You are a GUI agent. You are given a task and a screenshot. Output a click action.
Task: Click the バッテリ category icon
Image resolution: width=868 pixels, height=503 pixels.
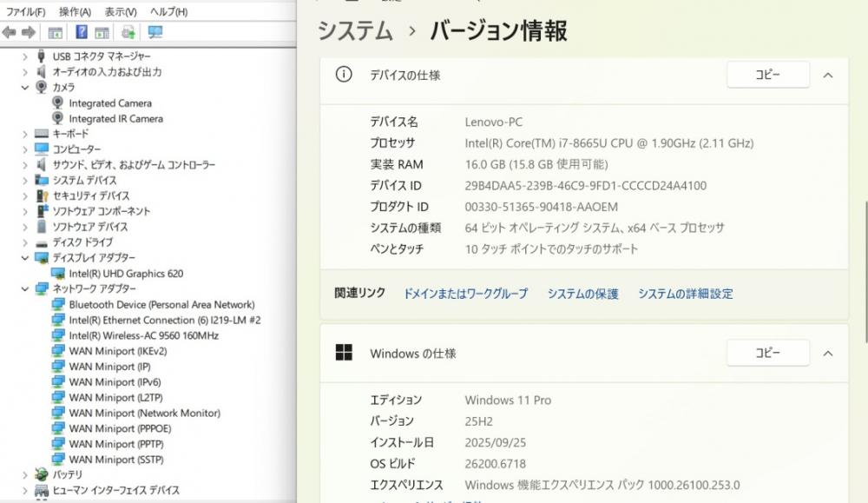click(x=42, y=474)
